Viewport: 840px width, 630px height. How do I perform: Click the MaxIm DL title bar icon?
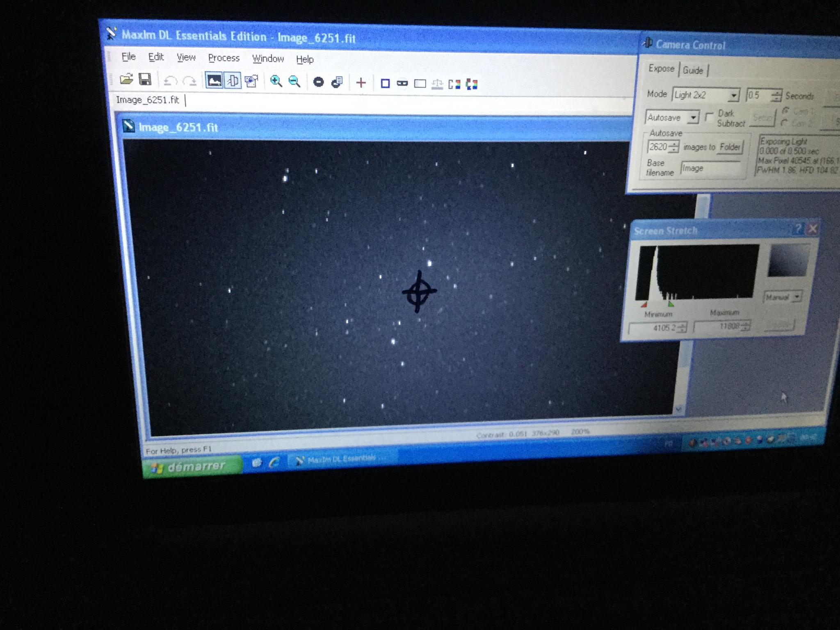[x=111, y=34]
